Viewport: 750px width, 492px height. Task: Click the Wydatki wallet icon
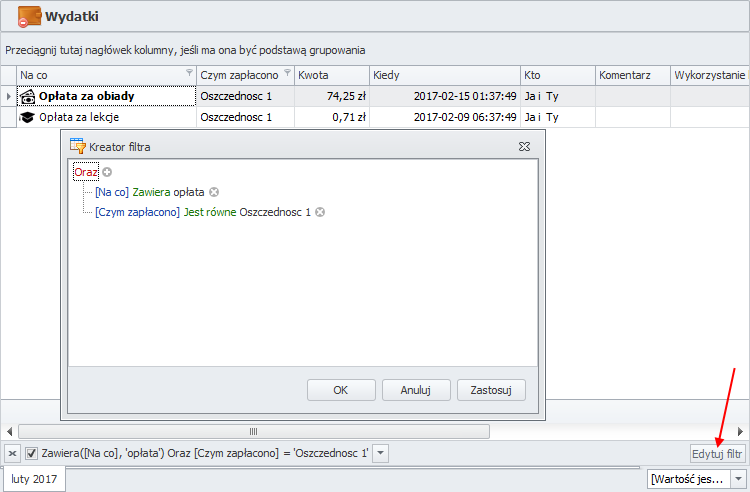point(29,17)
